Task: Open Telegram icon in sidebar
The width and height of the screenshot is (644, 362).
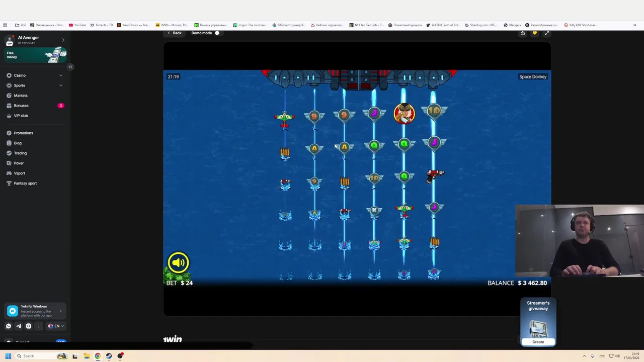Action: pyautogui.click(x=19, y=326)
